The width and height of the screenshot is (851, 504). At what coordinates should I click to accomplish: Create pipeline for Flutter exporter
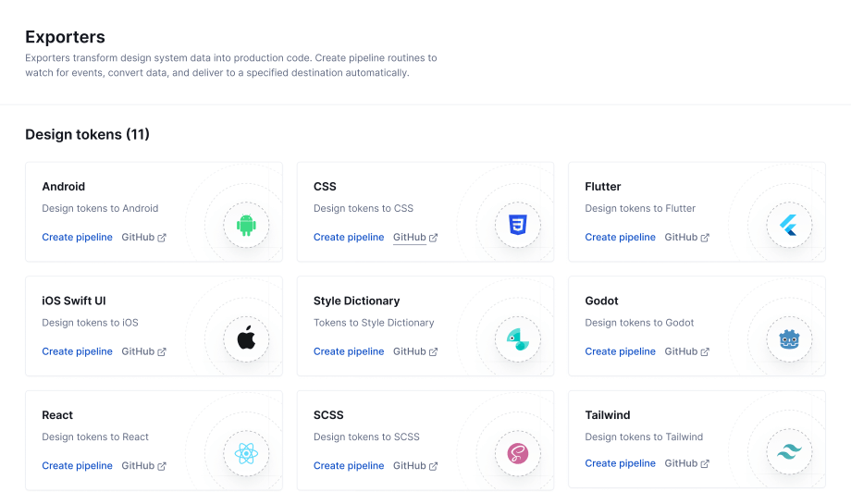coord(620,237)
